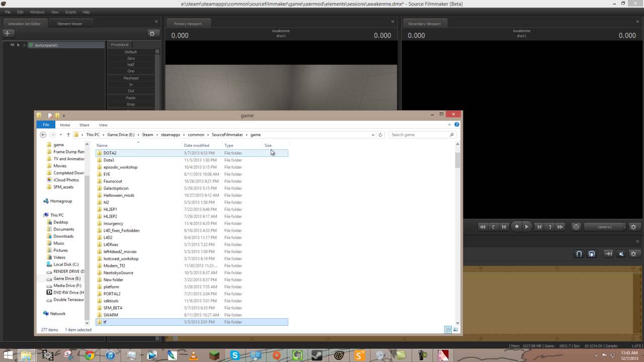Click the right bracket clip-end playback button

point(549,227)
